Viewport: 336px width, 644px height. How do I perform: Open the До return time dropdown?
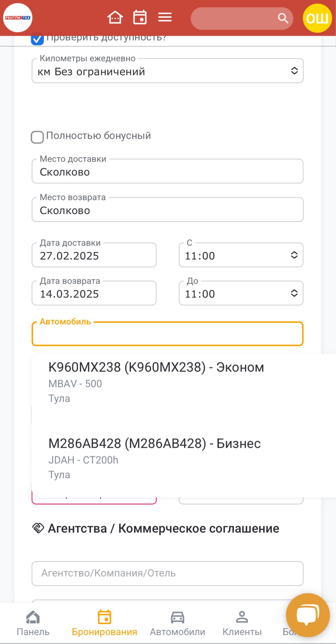coord(241,293)
